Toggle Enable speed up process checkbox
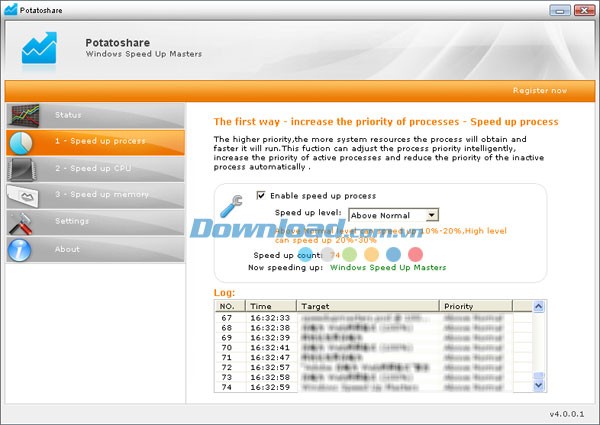This screenshot has height=425, width=600. coord(261,195)
